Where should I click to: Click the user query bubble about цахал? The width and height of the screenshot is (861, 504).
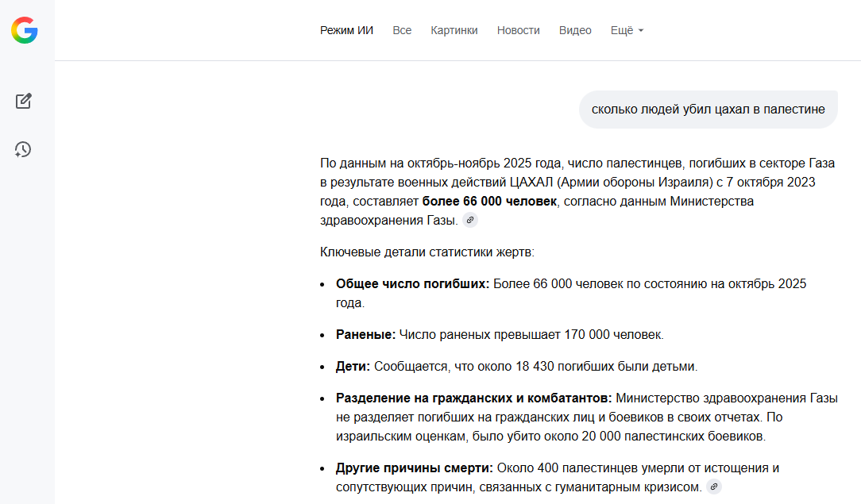[708, 110]
